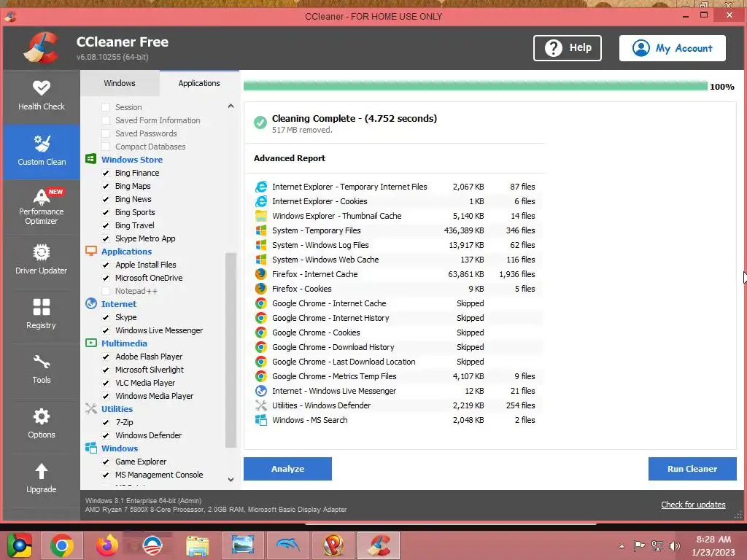
Task: Open Performance Optimizer tool
Action: (42, 206)
